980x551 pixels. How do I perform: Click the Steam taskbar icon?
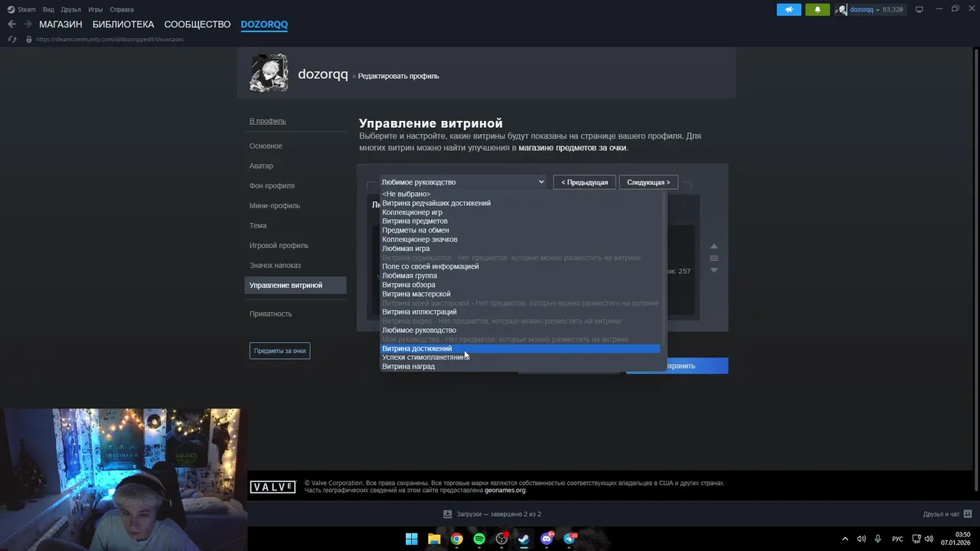(524, 539)
